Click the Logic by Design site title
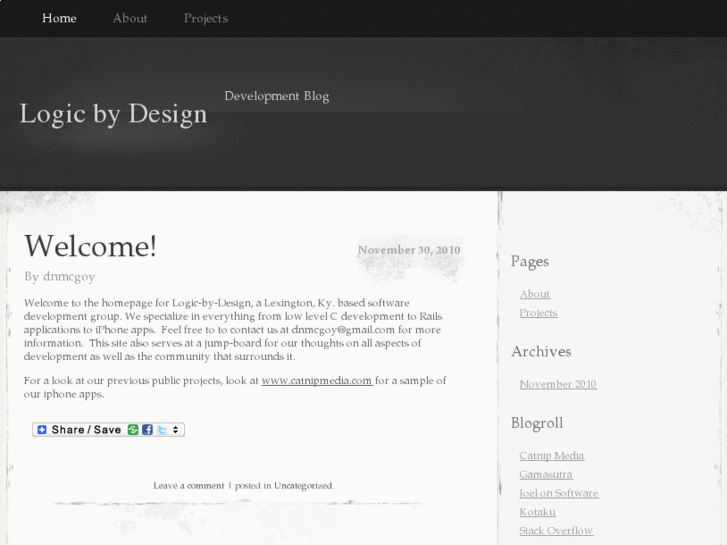This screenshot has width=727, height=545. (x=113, y=114)
